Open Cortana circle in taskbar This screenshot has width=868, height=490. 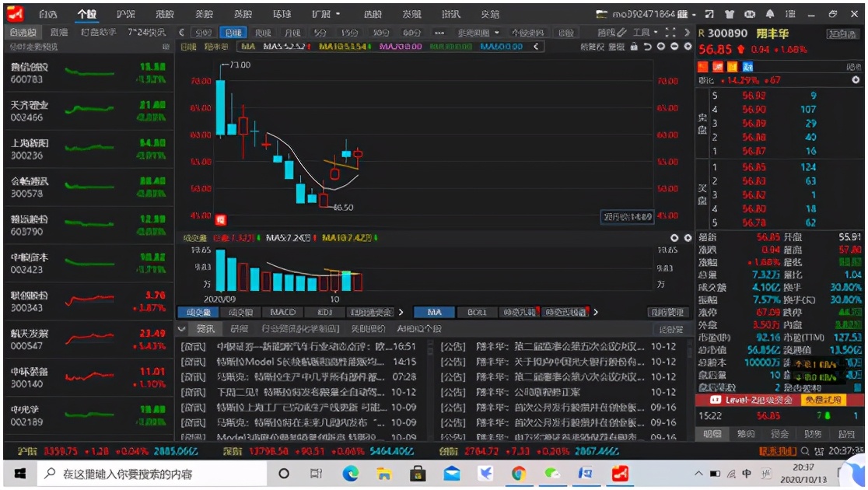pyautogui.click(x=284, y=474)
